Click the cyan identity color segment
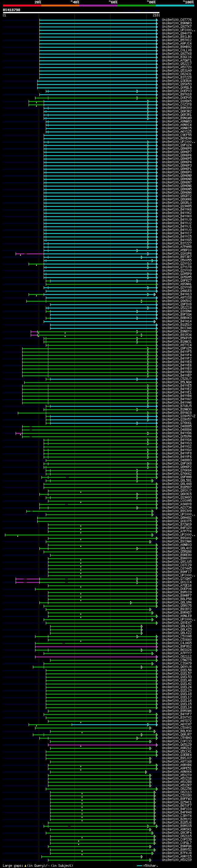 pyautogui.click(x=175, y=6)
